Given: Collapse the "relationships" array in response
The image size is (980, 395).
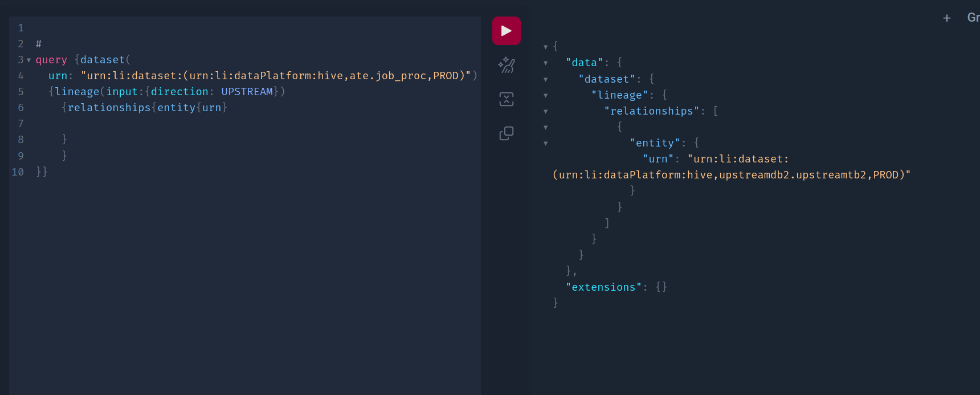Looking at the screenshot, I should point(545,111).
